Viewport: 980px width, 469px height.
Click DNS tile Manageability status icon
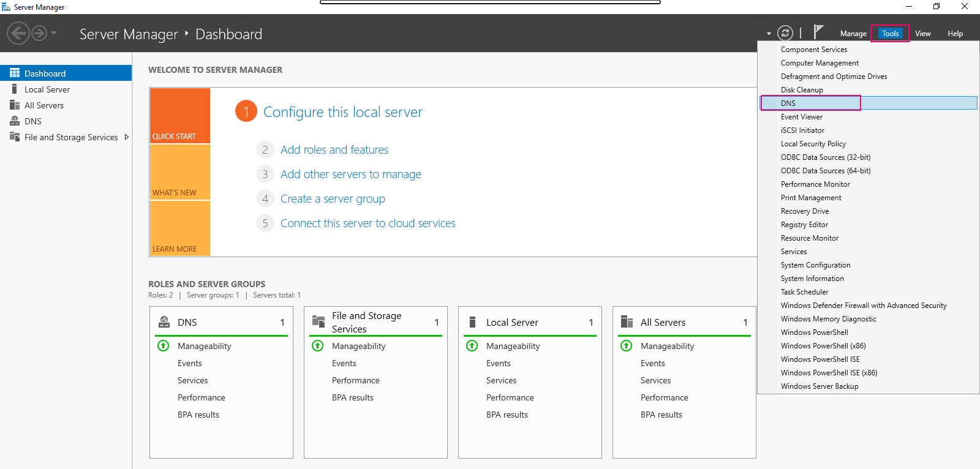164,345
